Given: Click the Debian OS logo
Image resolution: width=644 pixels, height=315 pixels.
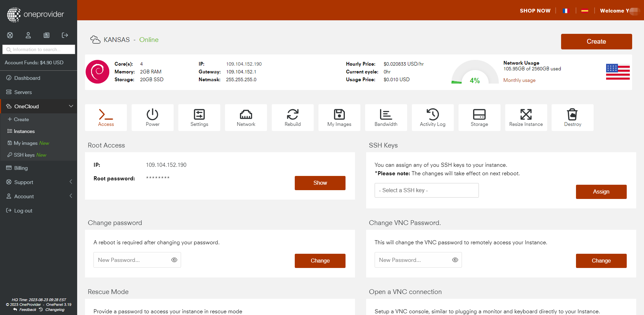Looking at the screenshot, I should pyautogui.click(x=97, y=72).
